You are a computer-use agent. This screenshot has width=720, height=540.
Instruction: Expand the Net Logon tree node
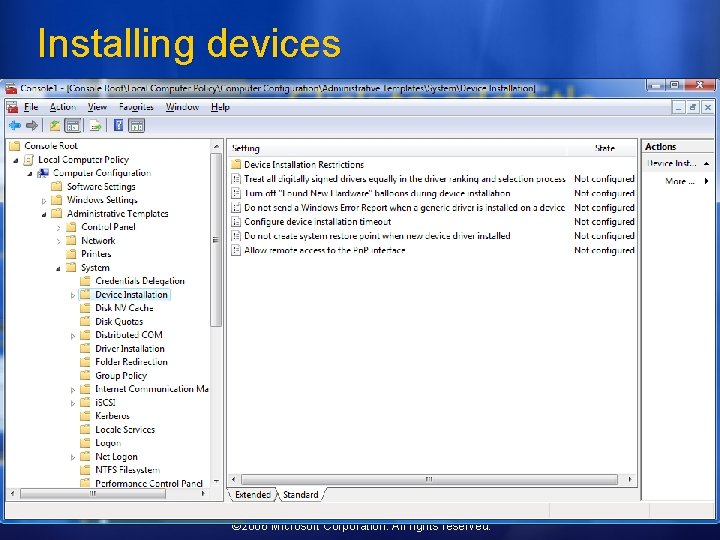pos(73,457)
